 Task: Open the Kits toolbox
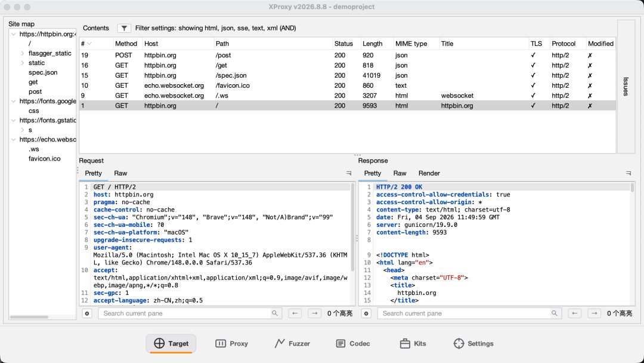(413, 343)
